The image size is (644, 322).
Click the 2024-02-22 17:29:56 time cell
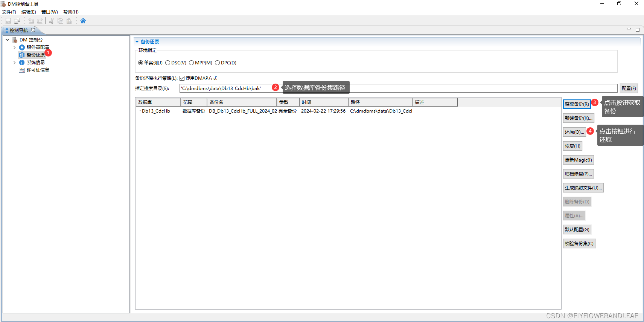(x=323, y=111)
